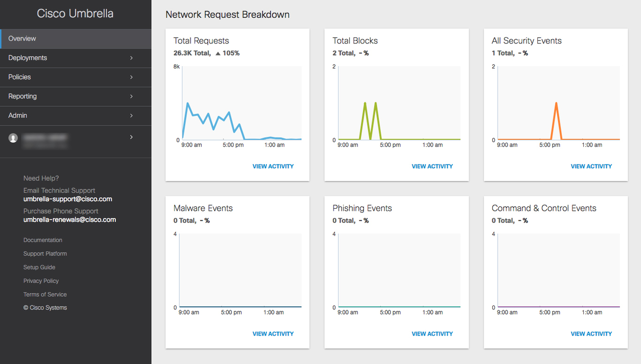Click the Total Requests card title
The width and height of the screenshot is (641, 364).
click(x=201, y=41)
